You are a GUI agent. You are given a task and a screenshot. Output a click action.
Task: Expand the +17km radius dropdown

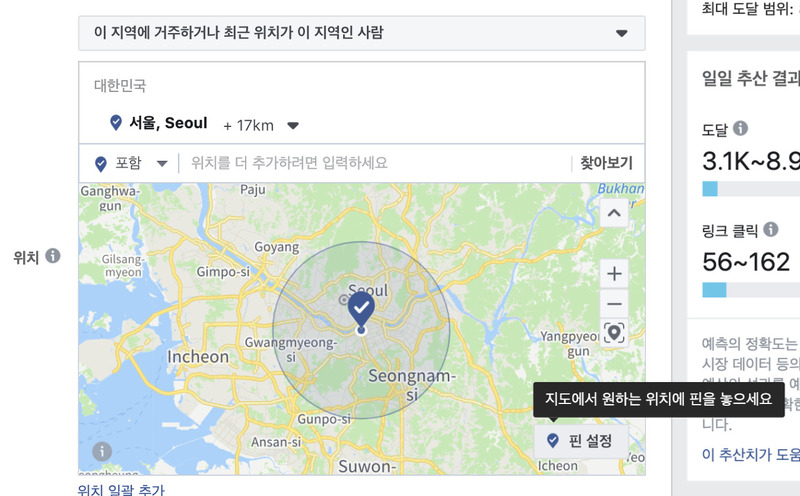coord(293,126)
